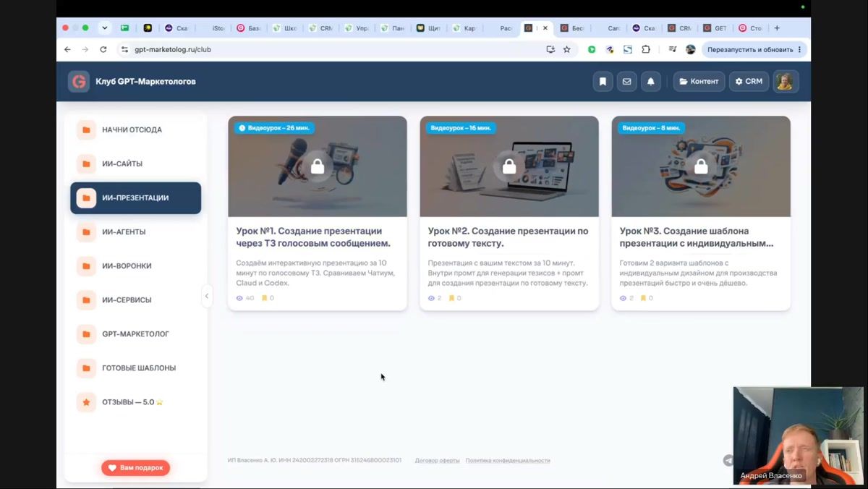
Task: Open the Договор оферты link
Action: pyautogui.click(x=438, y=461)
